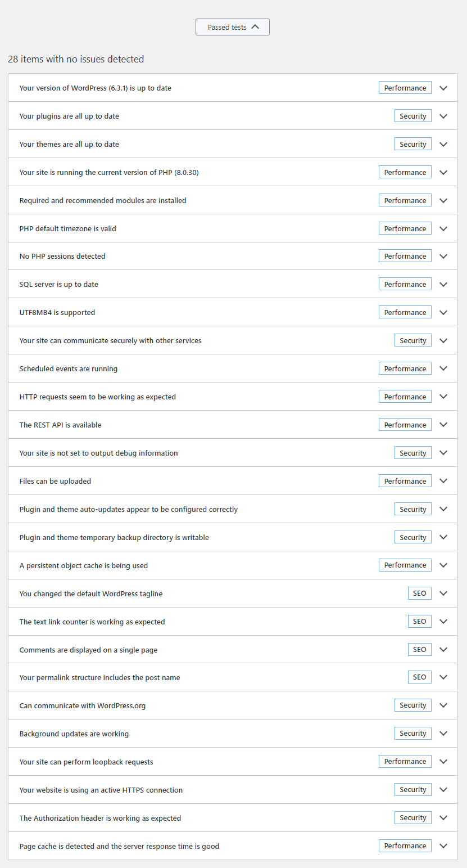Open the active HTTPS connection test details
The height and width of the screenshot is (868, 467).
[443, 790]
